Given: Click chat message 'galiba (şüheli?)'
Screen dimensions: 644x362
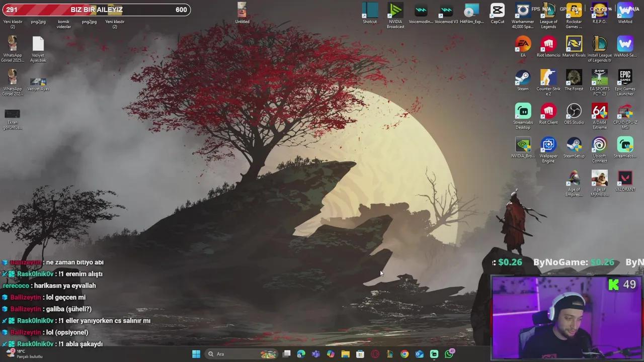Looking at the screenshot, I should tap(69, 309).
